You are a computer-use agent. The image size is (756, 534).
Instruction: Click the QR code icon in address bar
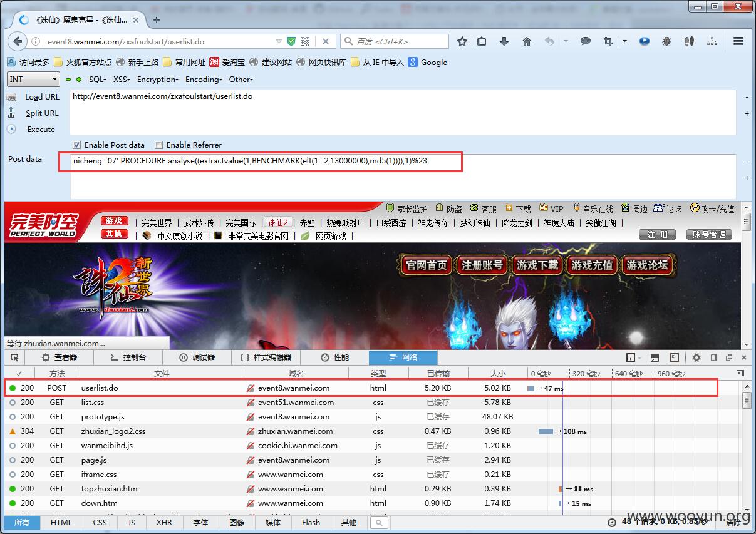coord(305,41)
